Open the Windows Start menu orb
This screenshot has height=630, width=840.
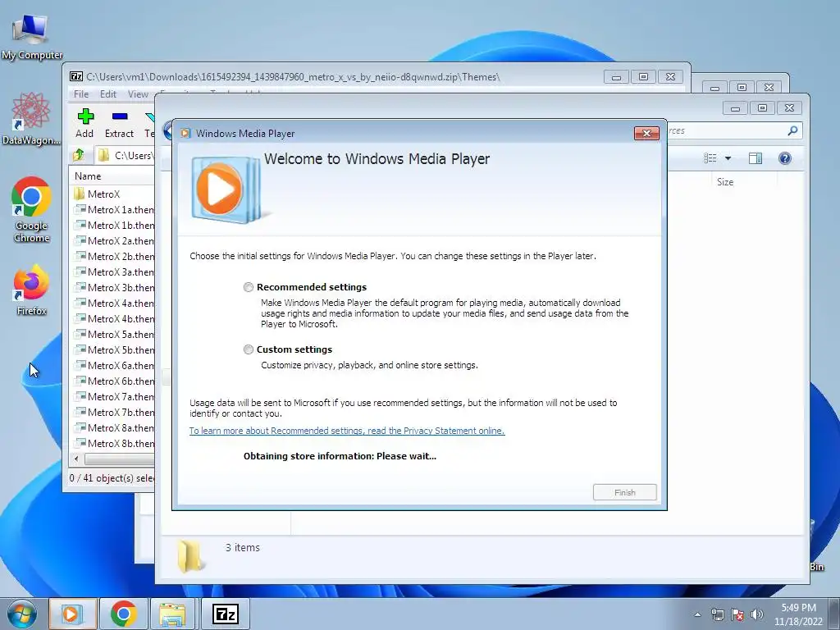point(21,614)
